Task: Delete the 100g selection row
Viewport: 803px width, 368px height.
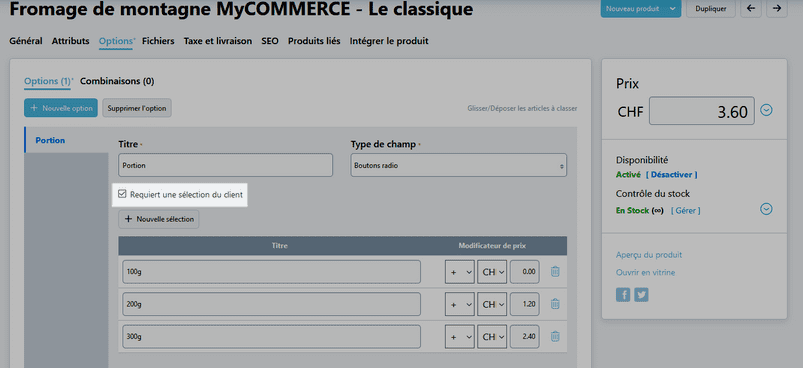Action: [555, 272]
